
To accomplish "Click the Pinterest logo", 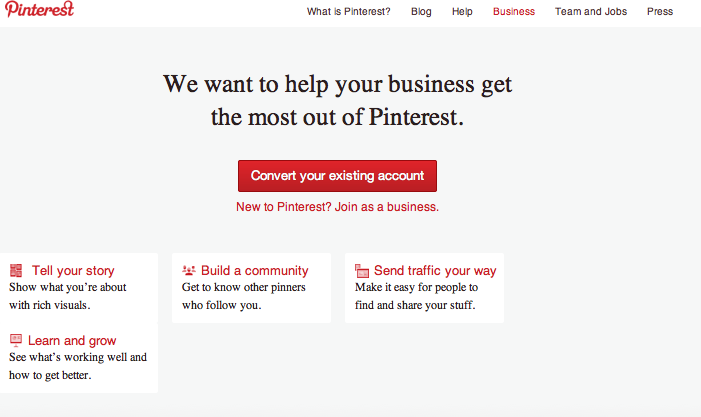I will [x=39, y=9].
